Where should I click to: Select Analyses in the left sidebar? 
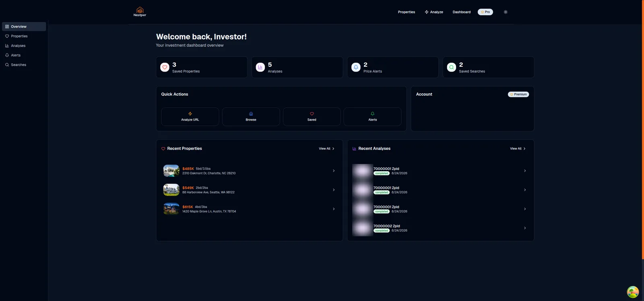click(24, 46)
